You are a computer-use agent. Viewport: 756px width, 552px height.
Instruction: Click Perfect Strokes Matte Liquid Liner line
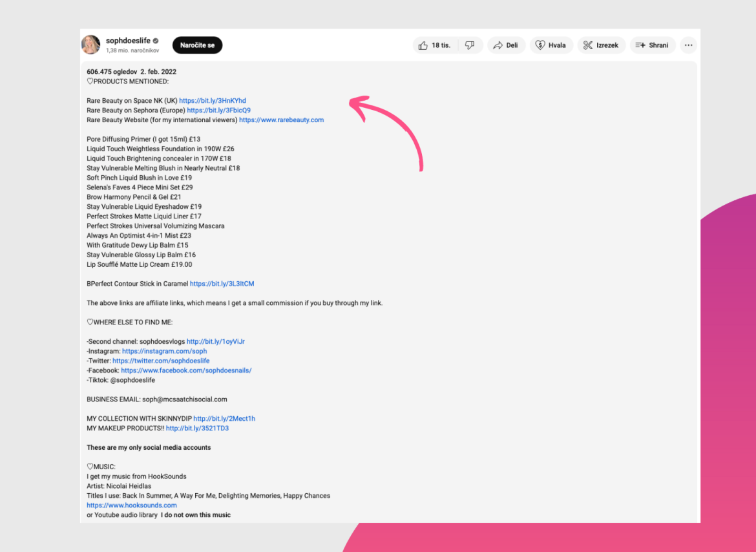tap(144, 217)
